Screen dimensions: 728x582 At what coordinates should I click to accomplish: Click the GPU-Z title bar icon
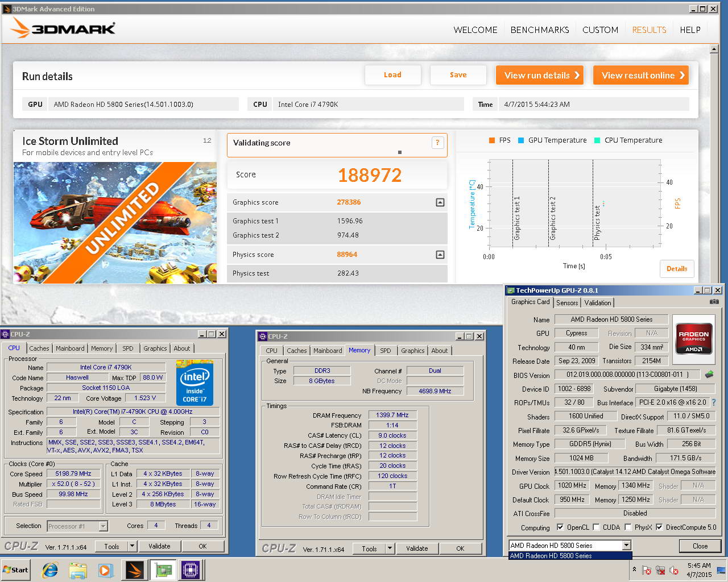click(x=510, y=290)
